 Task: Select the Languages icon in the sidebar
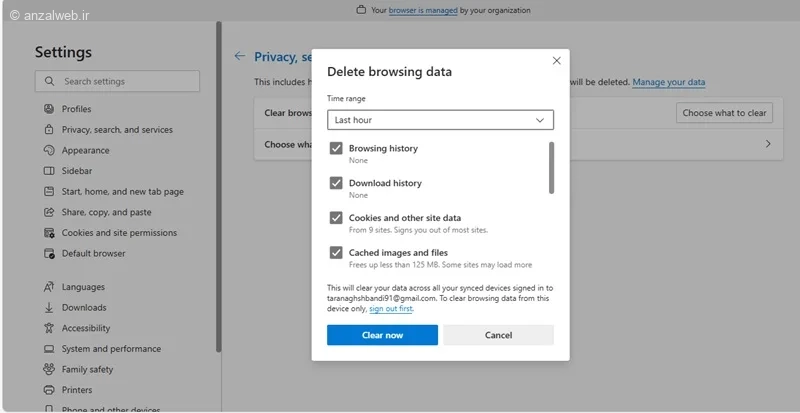click(49, 287)
